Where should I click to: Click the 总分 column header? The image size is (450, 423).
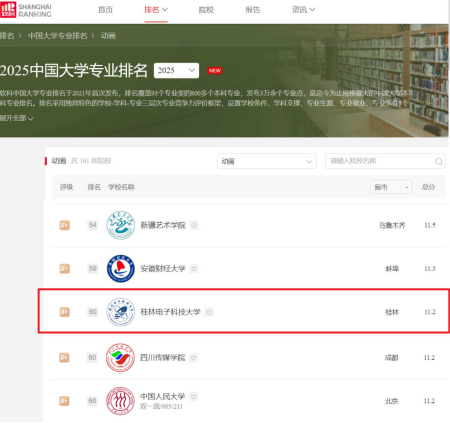point(428,187)
